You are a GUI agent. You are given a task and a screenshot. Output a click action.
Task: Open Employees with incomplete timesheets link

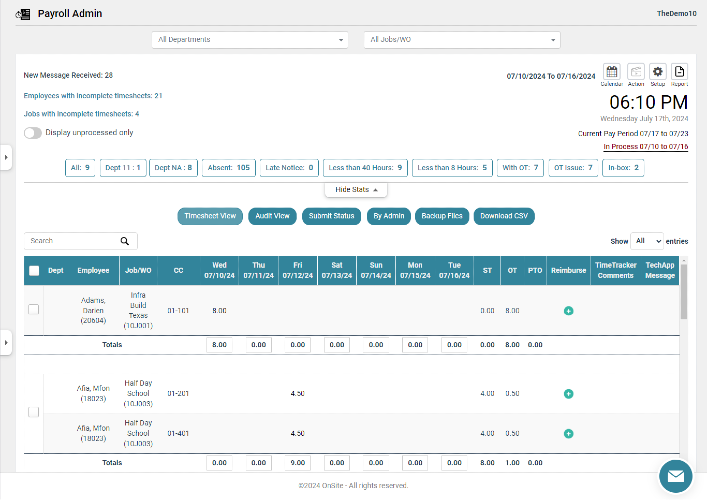93,96
